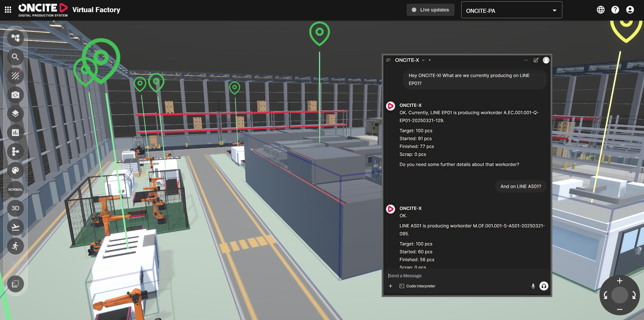The image size is (644, 320).
Task: Open the apps grid launcher menu
Action: (x=8, y=10)
